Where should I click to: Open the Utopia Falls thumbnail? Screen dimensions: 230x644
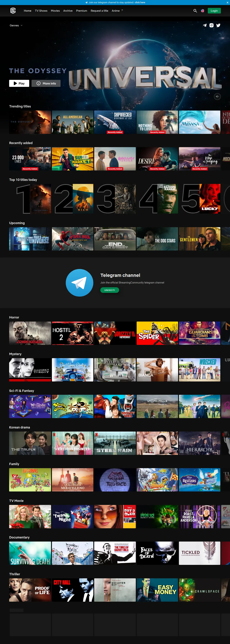point(157,406)
